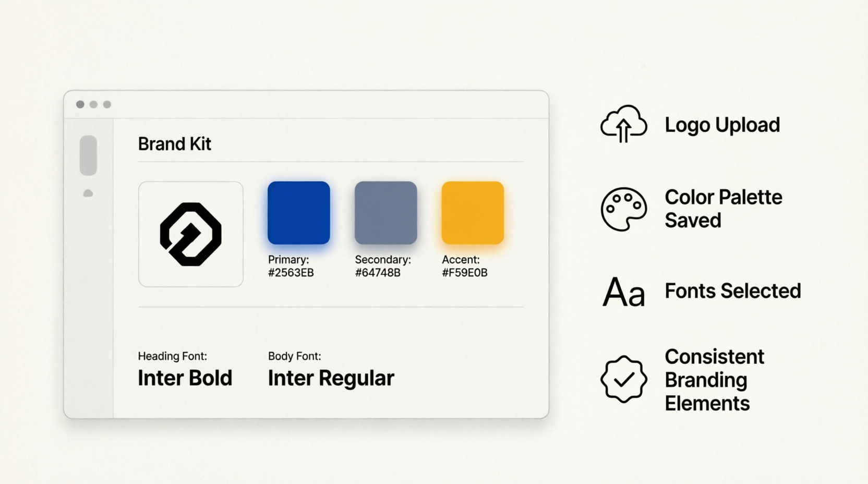
Task: Pick the orange Accent color swatch
Action: click(x=473, y=213)
